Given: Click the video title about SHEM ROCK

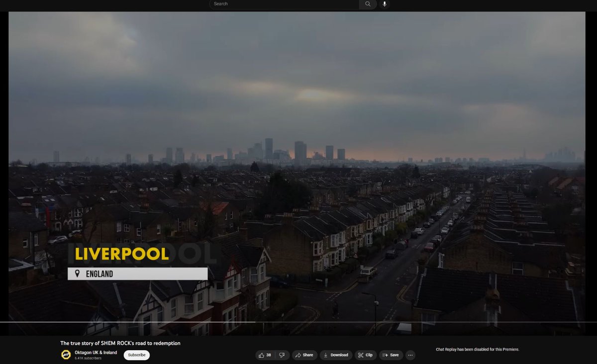Looking at the screenshot, I should (x=120, y=343).
